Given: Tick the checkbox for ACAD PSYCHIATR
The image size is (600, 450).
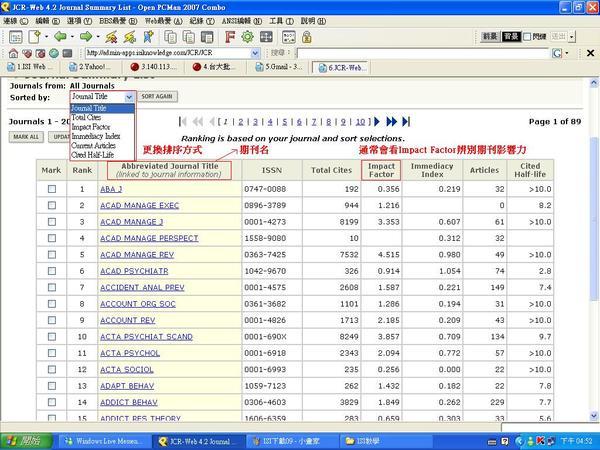Looking at the screenshot, I should [x=52, y=271].
